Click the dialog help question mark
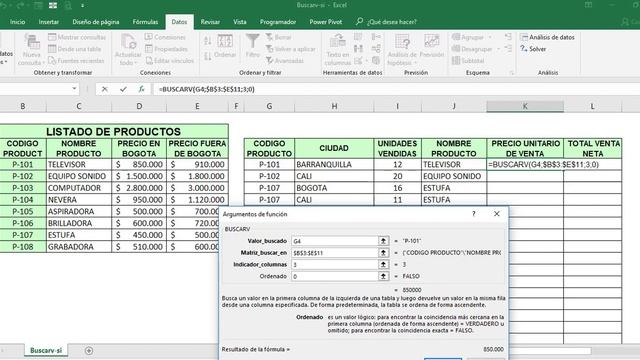 click(x=473, y=214)
